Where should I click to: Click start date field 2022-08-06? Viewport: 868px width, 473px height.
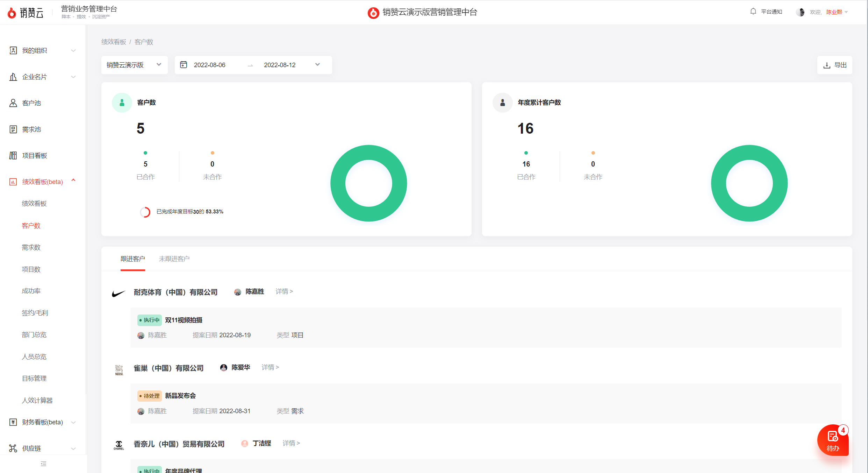210,65
